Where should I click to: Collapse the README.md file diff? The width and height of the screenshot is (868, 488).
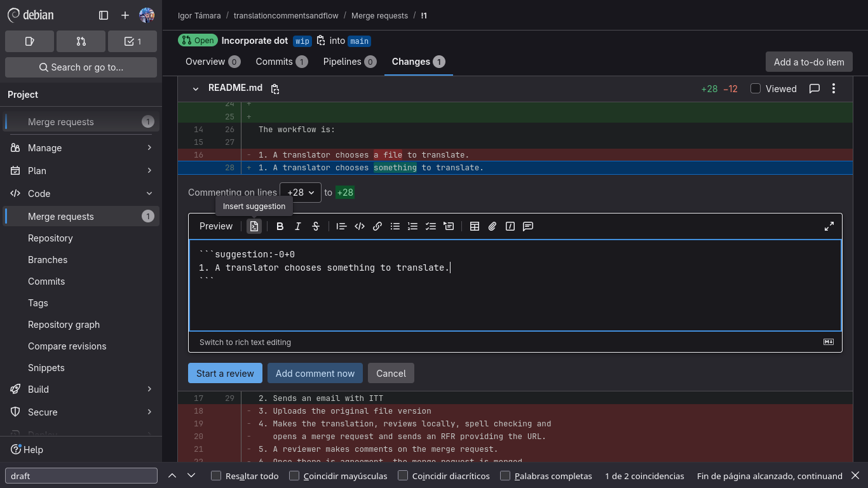coord(196,89)
